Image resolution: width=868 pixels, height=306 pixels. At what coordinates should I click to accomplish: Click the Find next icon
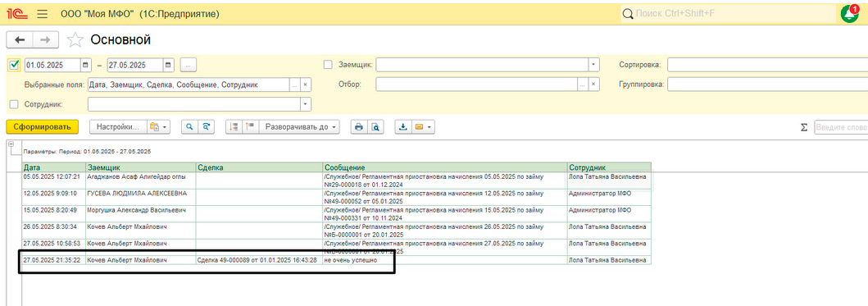click(206, 127)
